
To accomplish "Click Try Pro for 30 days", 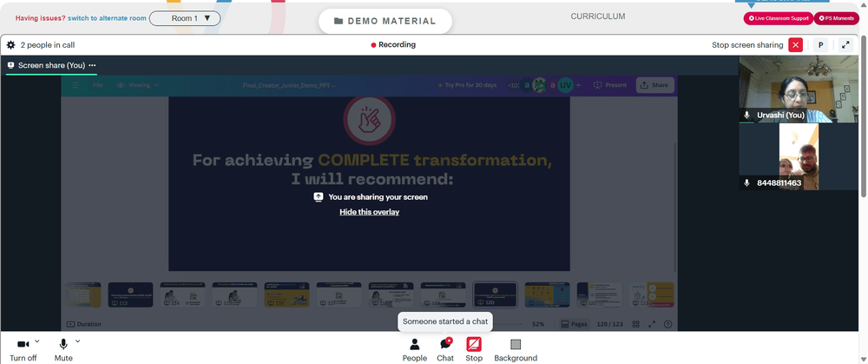I will tap(467, 85).
